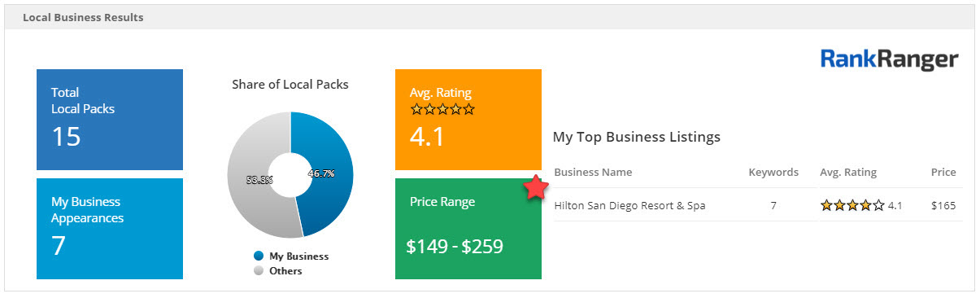Sort by Business Name column header

point(593,173)
